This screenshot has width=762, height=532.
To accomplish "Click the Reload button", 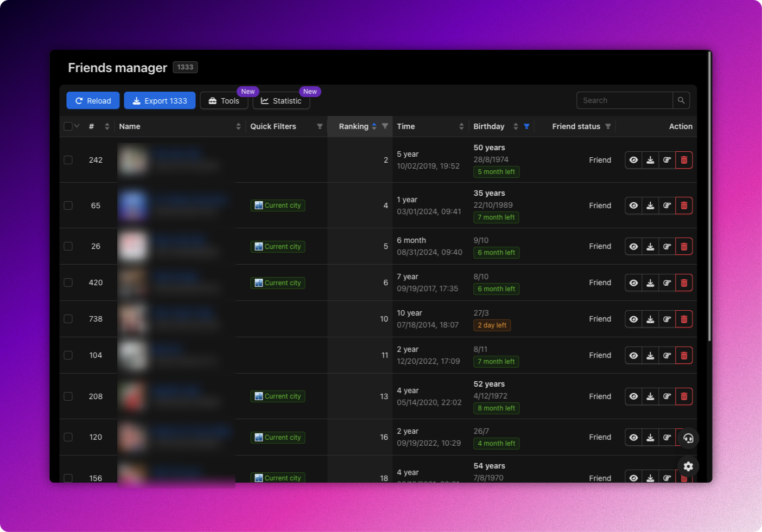I will click(93, 100).
